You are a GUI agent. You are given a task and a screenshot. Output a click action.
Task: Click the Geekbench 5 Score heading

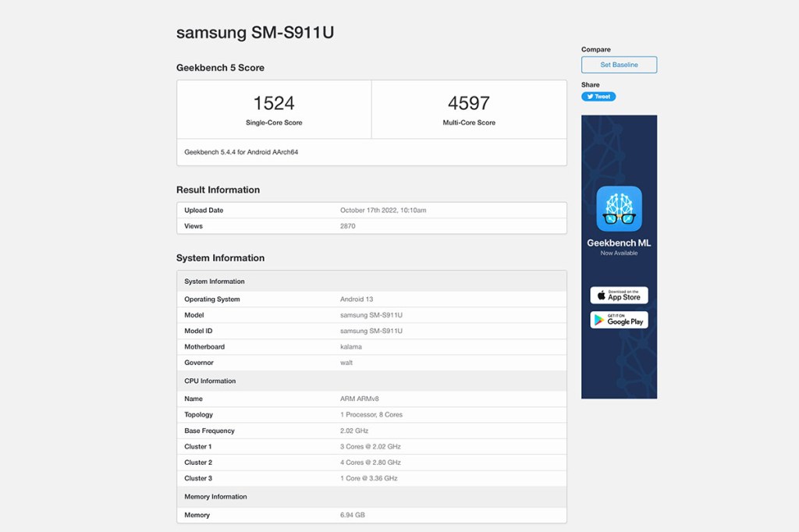click(220, 68)
